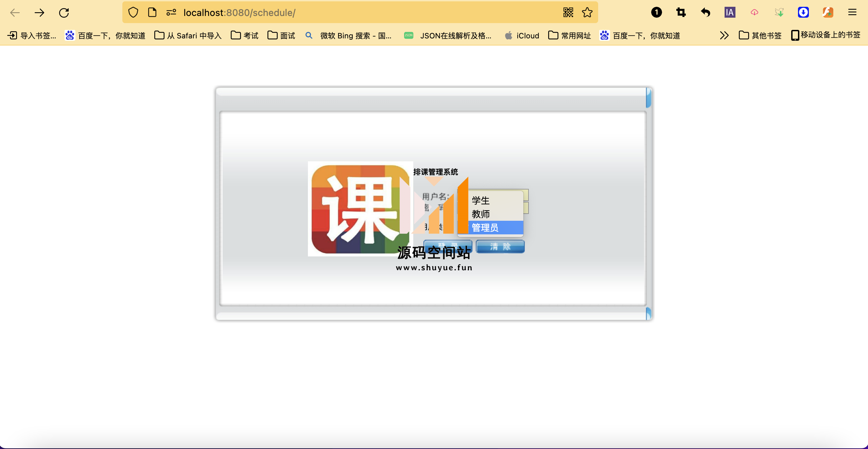Click the undo arrow extension icon
This screenshot has height=449, width=868.
tap(706, 13)
